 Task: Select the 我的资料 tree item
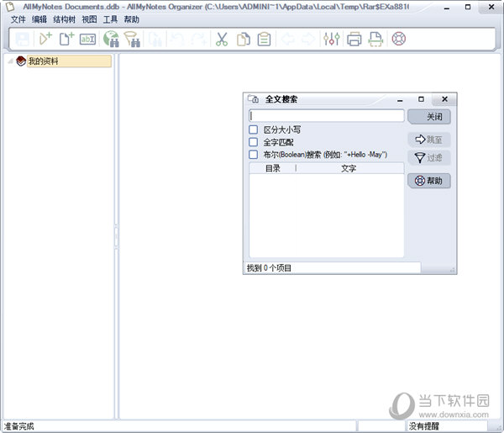click(69, 61)
